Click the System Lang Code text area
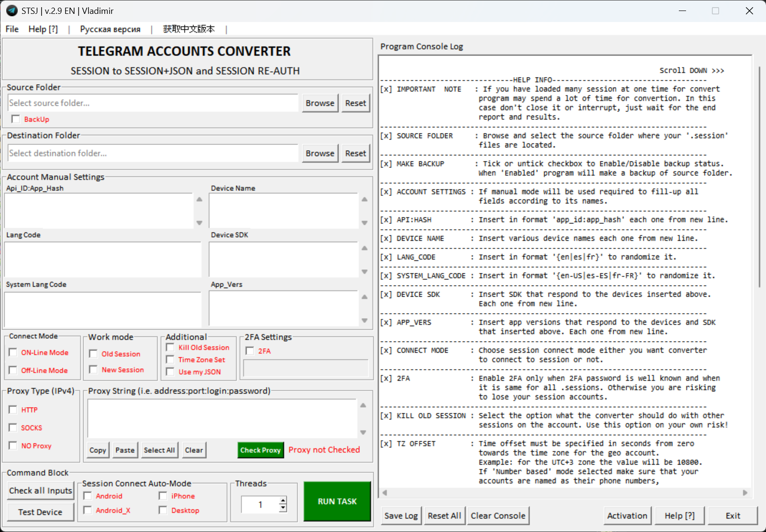The width and height of the screenshot is (766, 532). point(103,309)
